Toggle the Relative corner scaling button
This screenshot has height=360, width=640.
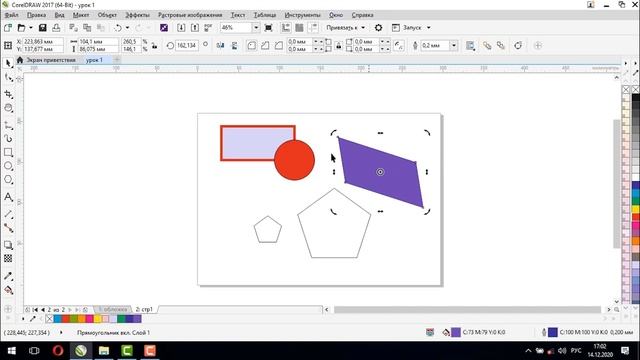tap(399, 45)
